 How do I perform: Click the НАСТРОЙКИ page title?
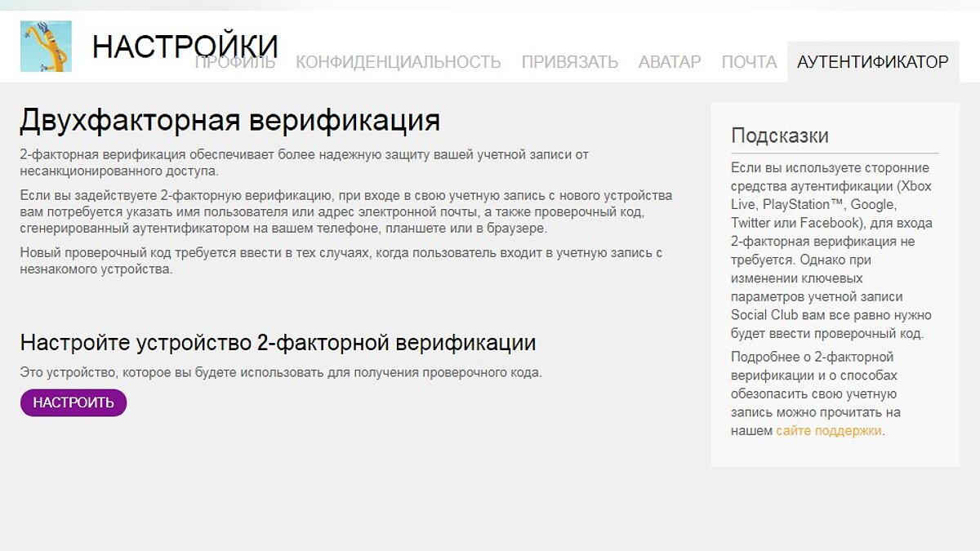click(x=185, y=47)
